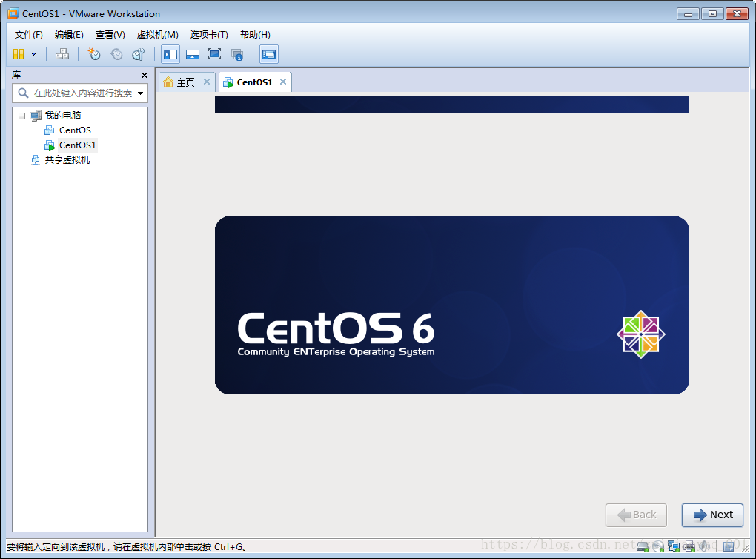The width and height of the screenshot is (756, 559).
Task: Maximize the VMware Workstation window
Action: [x=712, y=14]
